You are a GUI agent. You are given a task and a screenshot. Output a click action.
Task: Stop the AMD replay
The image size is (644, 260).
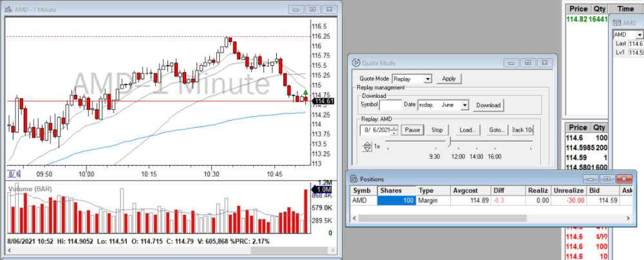click(437, 130)
